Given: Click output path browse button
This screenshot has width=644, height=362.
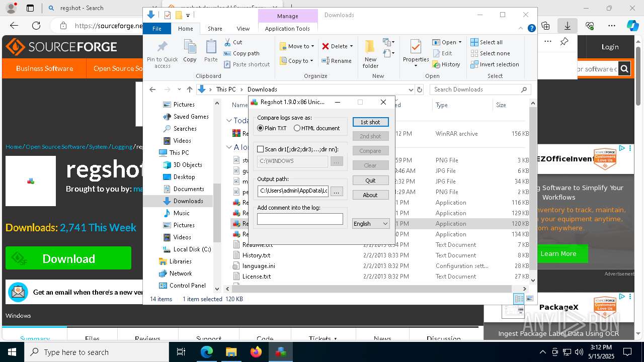Looking at the screenshot, I should coord(337,192).
